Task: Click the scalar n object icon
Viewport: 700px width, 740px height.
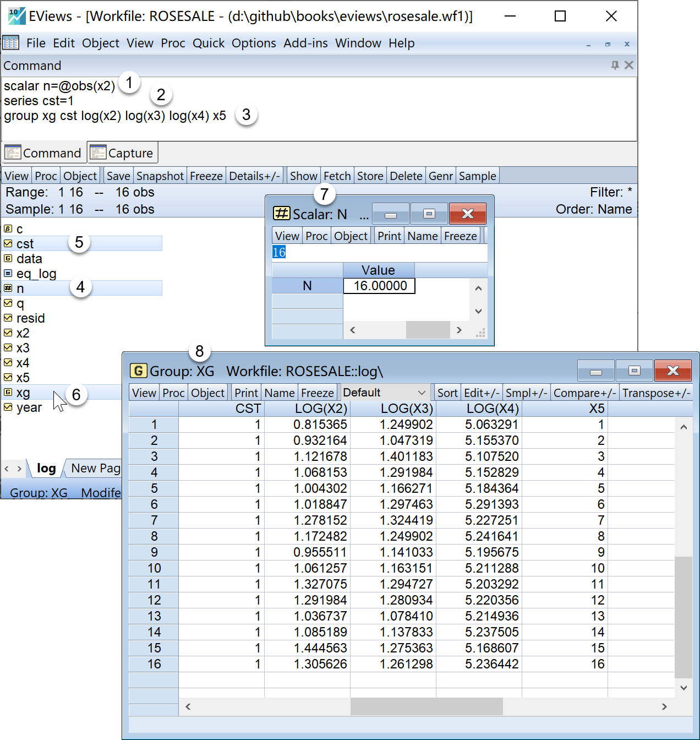Action: point(8,288)
